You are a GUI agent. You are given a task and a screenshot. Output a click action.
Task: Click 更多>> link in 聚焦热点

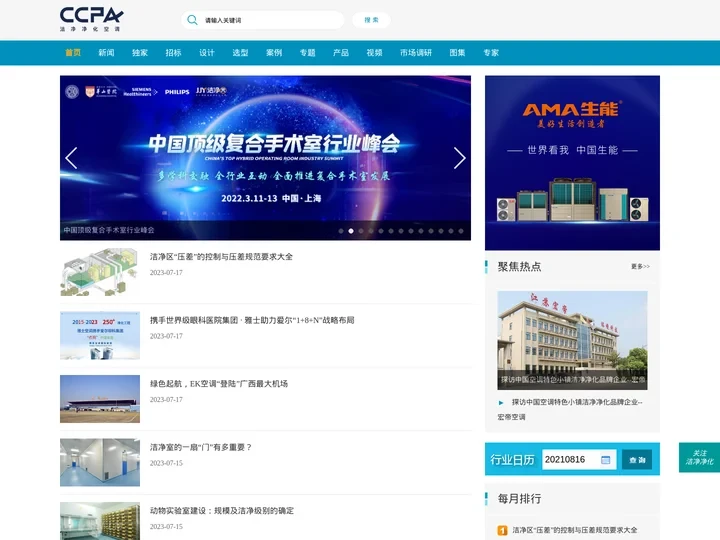coord(640,266)
